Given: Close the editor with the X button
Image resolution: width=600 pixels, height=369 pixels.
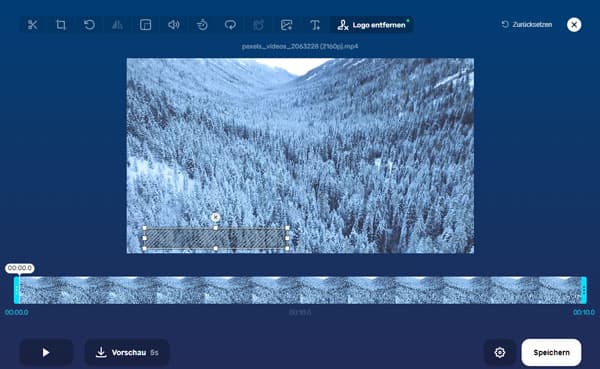Looking at the screenshot, I should 574,25.
